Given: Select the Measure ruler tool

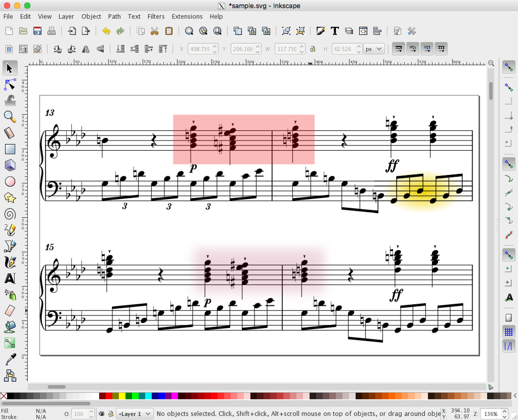Looking at the screenshot, I should (10, 133).
